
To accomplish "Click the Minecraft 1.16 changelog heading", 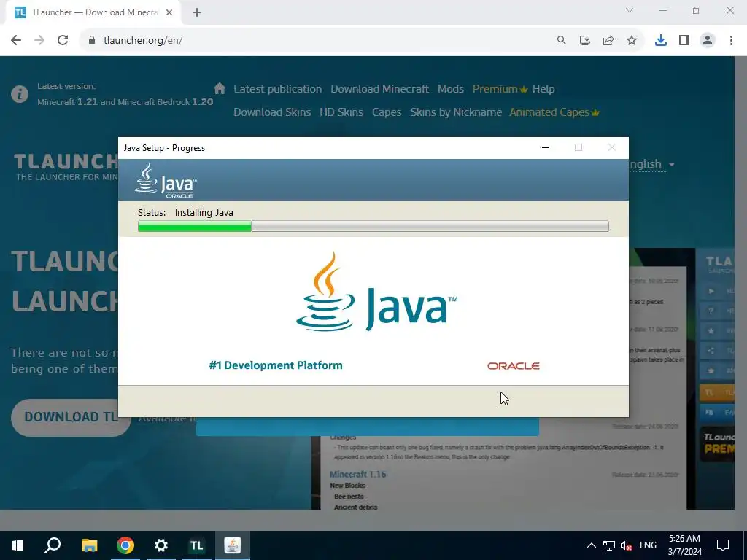I will click(357, 474).
